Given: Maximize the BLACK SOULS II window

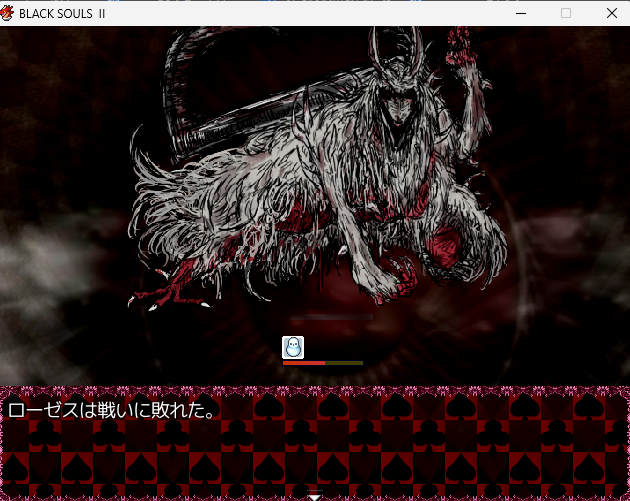Looking at the screenshot, I should [x=566, y=13].
